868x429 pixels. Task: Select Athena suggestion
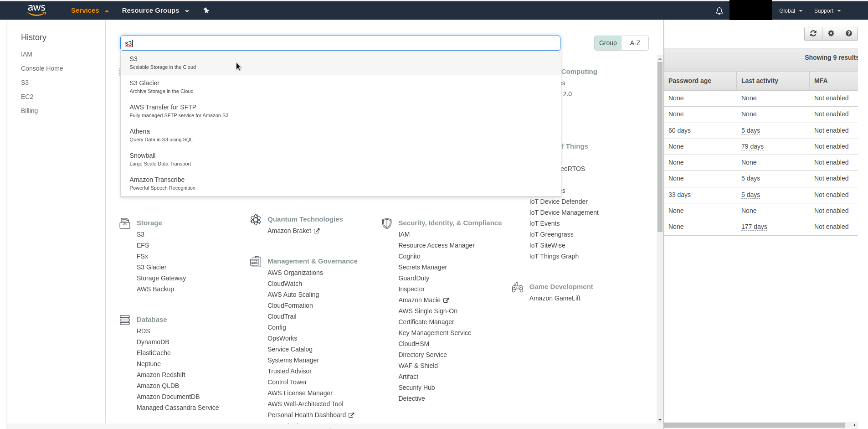340,135
